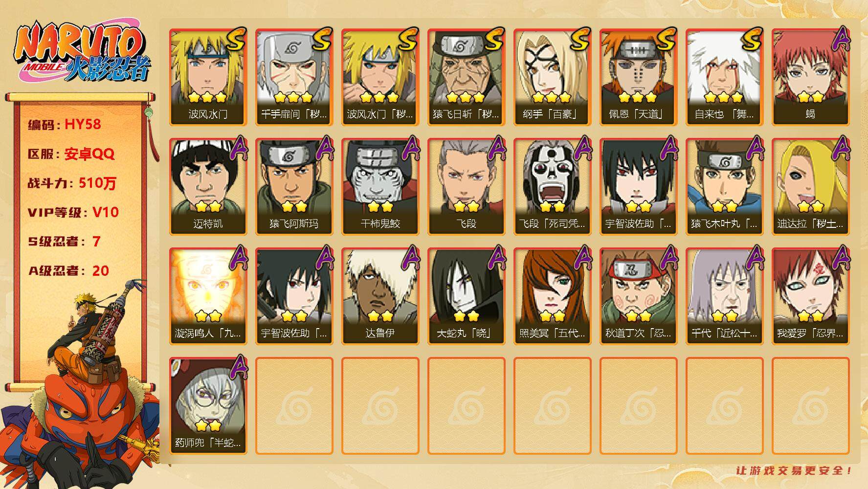868x489 pixels.
Task: Click the Naruto on toad illustration
Action: click(x=81, y=386)
